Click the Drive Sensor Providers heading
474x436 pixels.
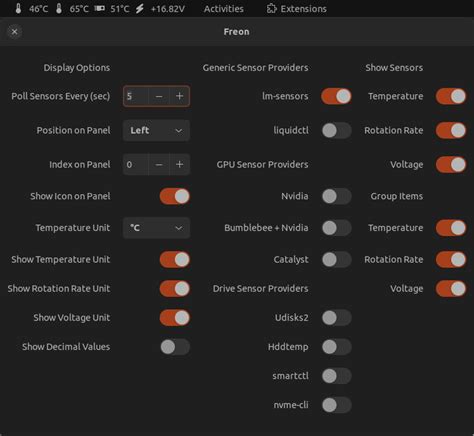click(x=260, y=289)
